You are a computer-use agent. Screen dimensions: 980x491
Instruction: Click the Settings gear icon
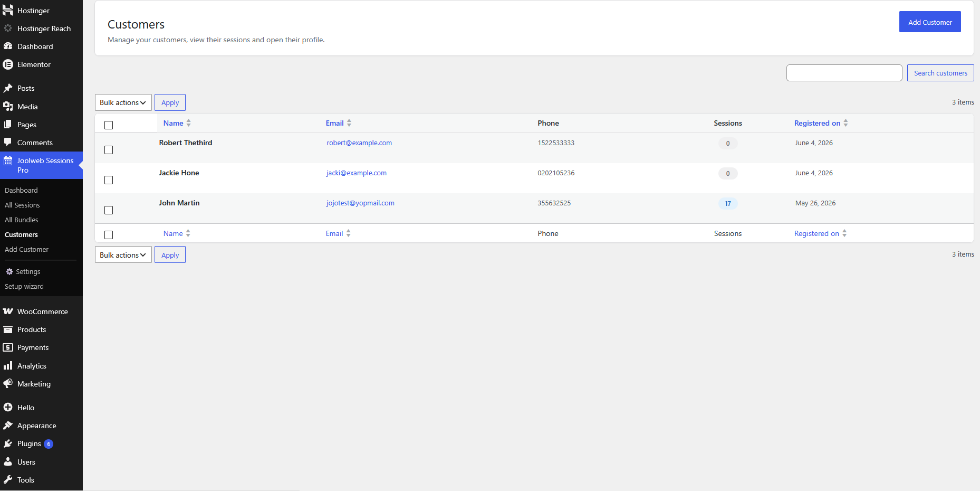[9, 271]
